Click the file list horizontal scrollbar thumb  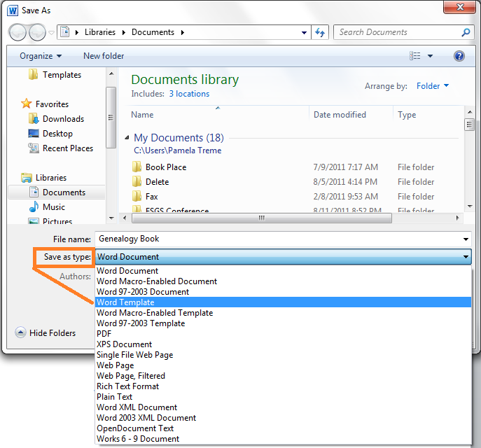tap(262, 218)
